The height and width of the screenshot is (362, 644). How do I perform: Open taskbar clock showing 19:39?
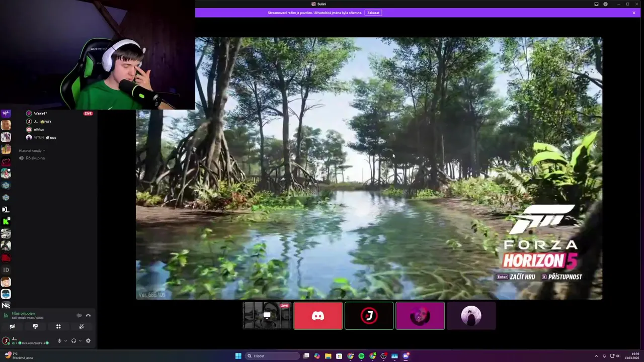631,356
